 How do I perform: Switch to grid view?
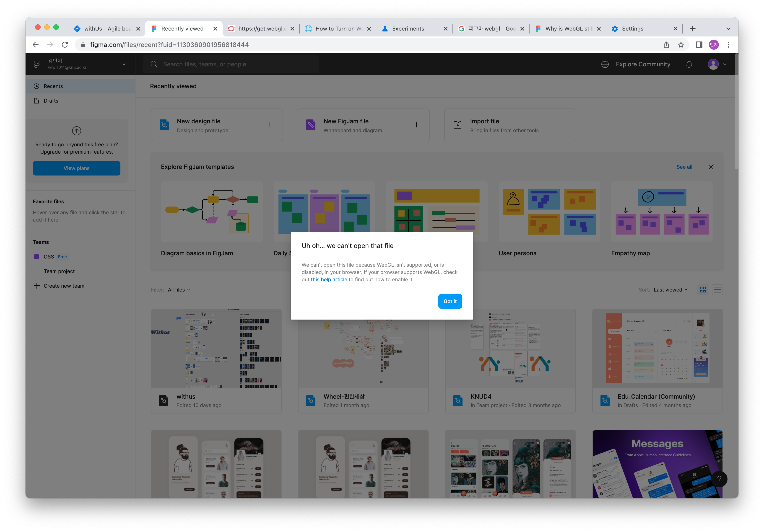point(703,290)
